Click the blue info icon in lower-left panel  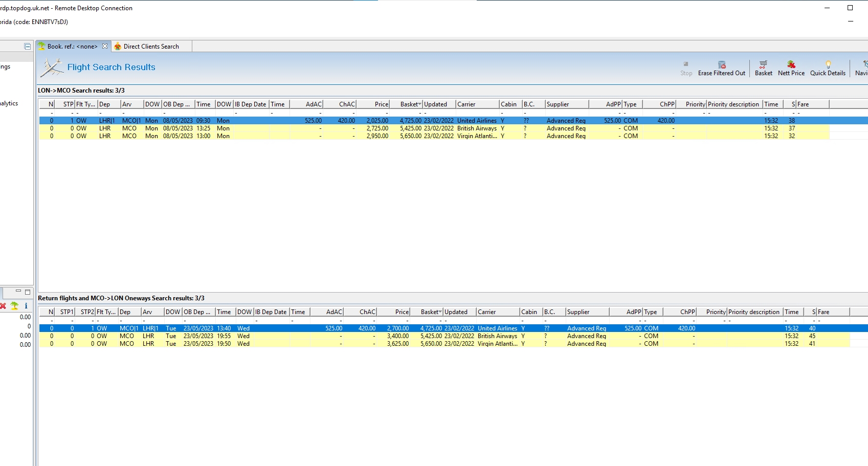[26, 306]
